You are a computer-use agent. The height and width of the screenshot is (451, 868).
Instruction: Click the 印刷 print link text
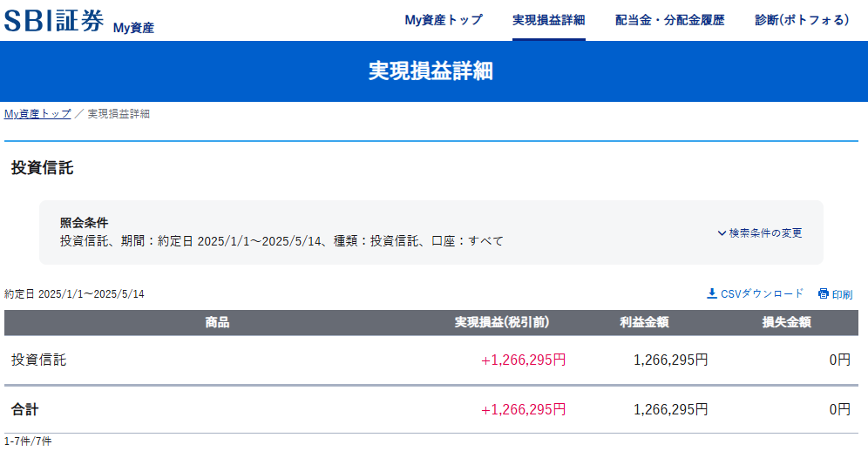click(x=842, y=294)
